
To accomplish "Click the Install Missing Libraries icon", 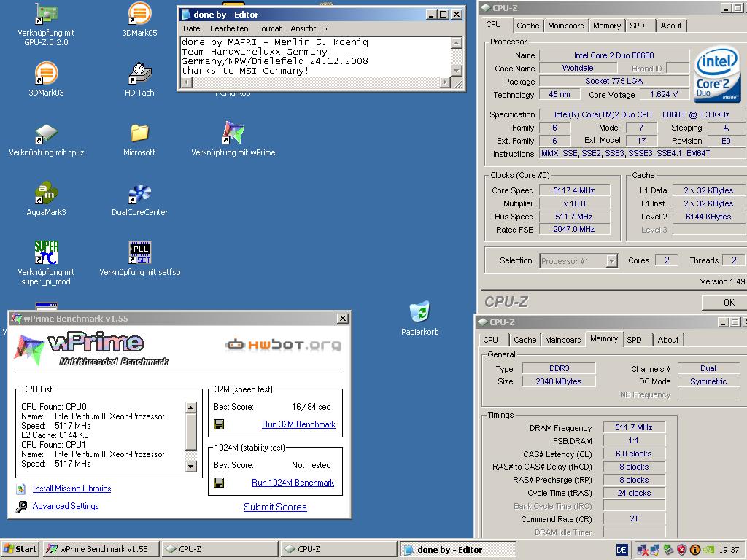I will [x=20, y=489].
